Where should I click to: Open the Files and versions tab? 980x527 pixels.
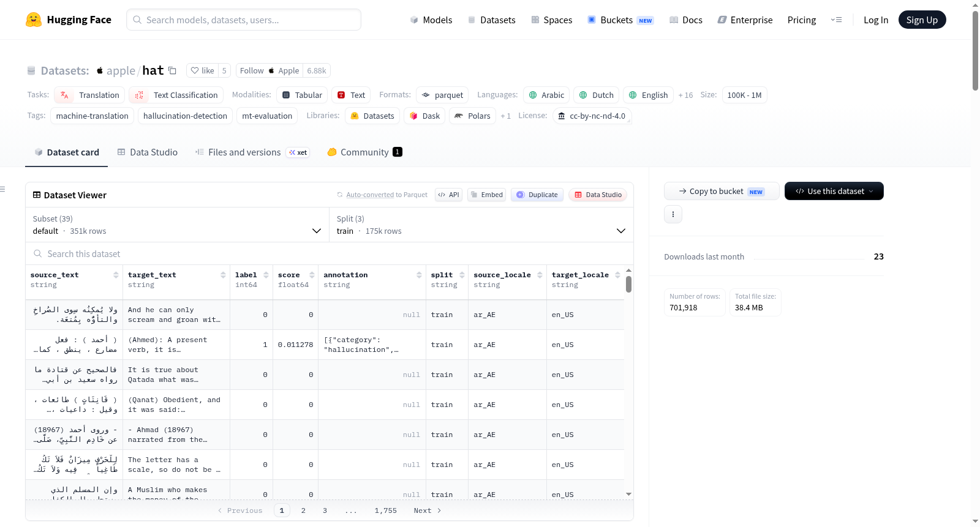point(252,152)
